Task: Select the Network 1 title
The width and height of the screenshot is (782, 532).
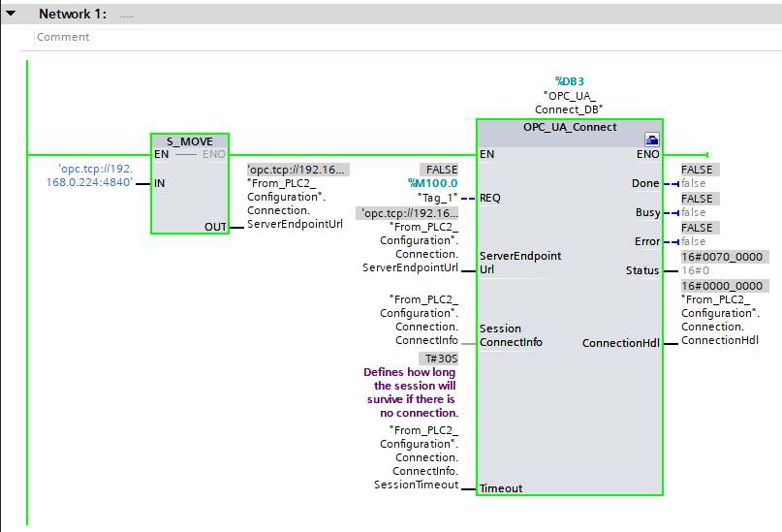Action: 73,15
